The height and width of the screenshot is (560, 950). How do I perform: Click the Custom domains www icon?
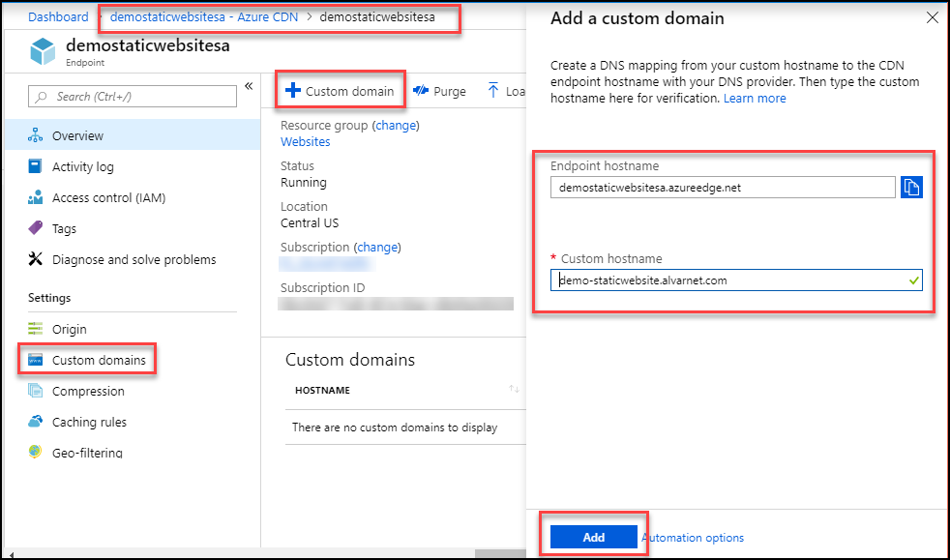pyautogui.click(x=35, y=360)
